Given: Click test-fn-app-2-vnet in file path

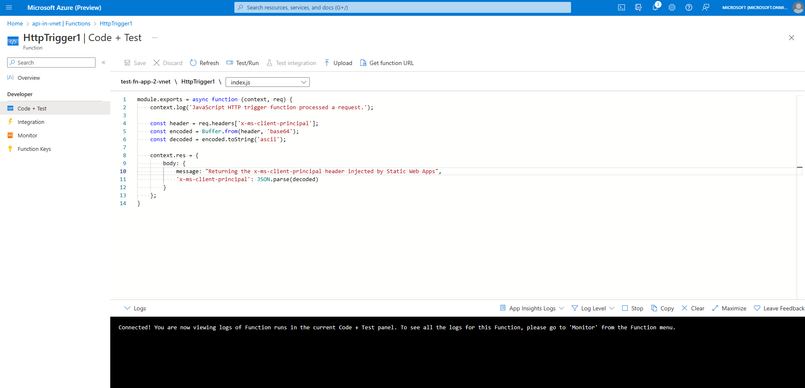Looking at the screenshot, I should pos(145,82).
